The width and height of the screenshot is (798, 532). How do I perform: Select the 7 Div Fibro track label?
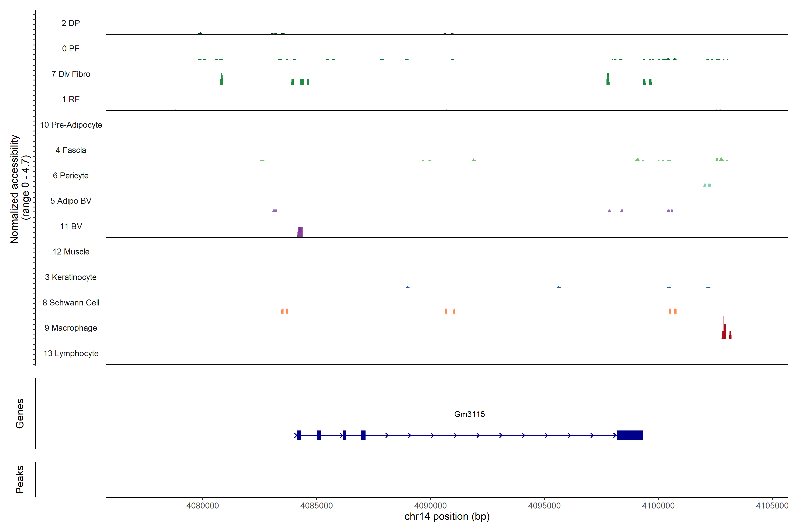point(70,74)
